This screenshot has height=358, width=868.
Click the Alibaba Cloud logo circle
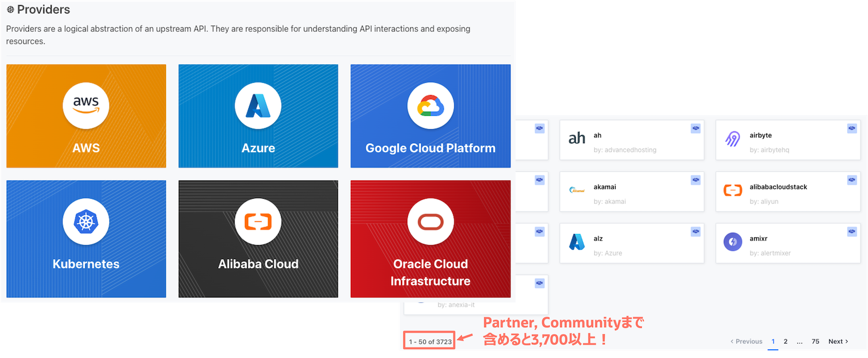click(258, 221)
